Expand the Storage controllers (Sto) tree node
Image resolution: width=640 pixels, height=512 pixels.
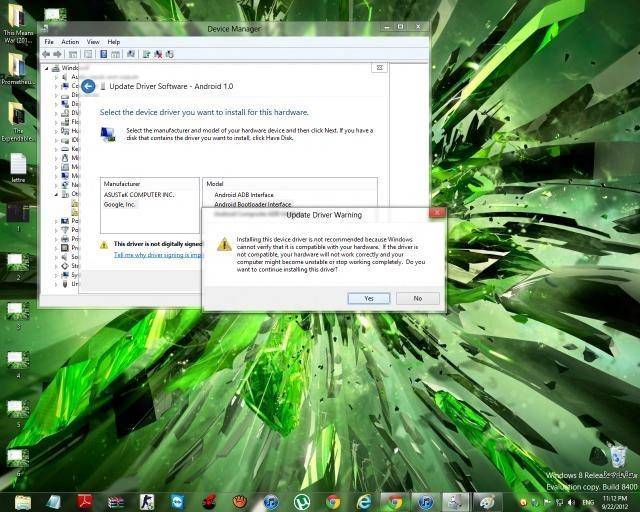(56, 266)
